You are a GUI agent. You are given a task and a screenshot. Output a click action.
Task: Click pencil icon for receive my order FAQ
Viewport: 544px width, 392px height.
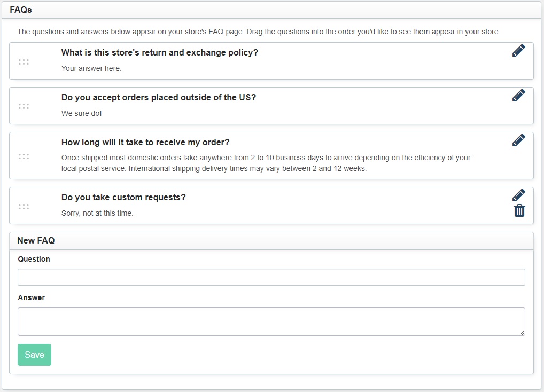[x=519, y=140]
